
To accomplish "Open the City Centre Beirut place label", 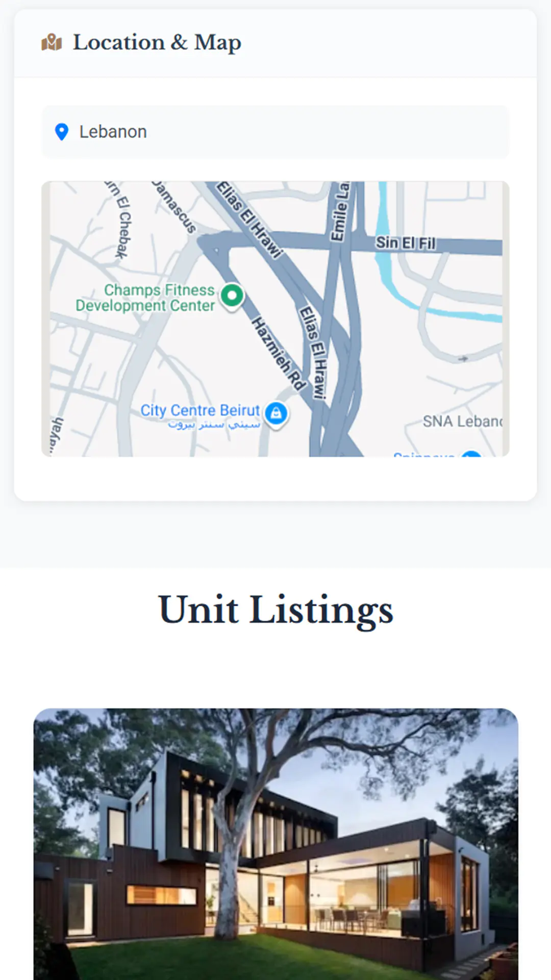I will (201, 416).
